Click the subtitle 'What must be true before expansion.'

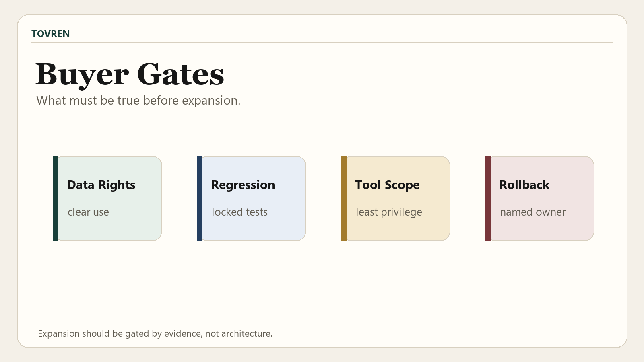pyautogui.click(x=138, y=101)
